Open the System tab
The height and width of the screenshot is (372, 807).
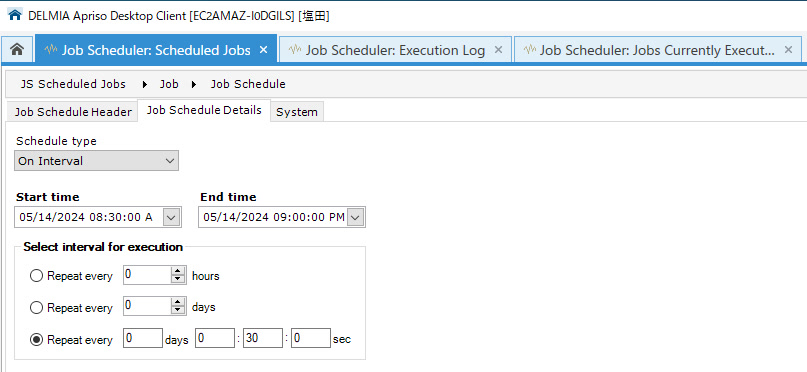click(297, 112)
